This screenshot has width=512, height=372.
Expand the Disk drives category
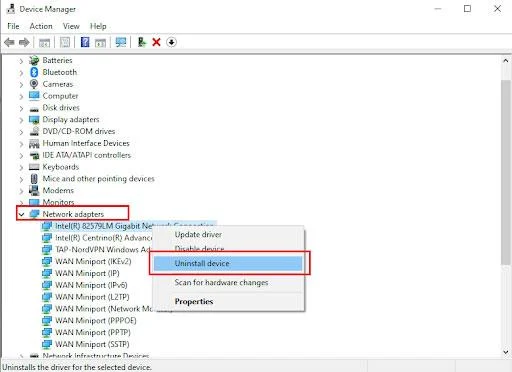(x=21, y=109)
